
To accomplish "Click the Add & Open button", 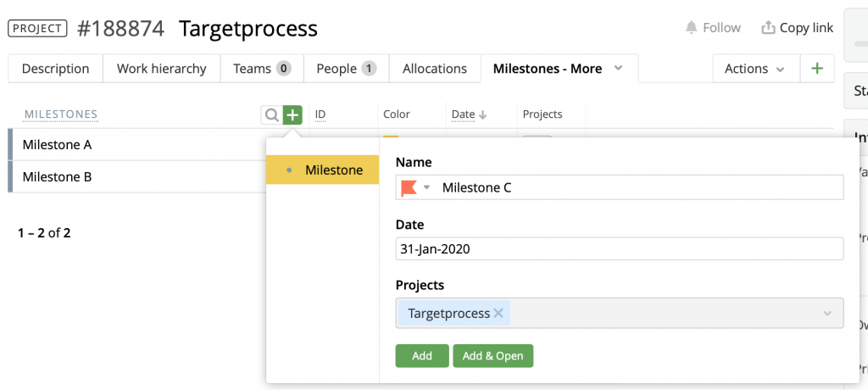I will pos(492,355).
